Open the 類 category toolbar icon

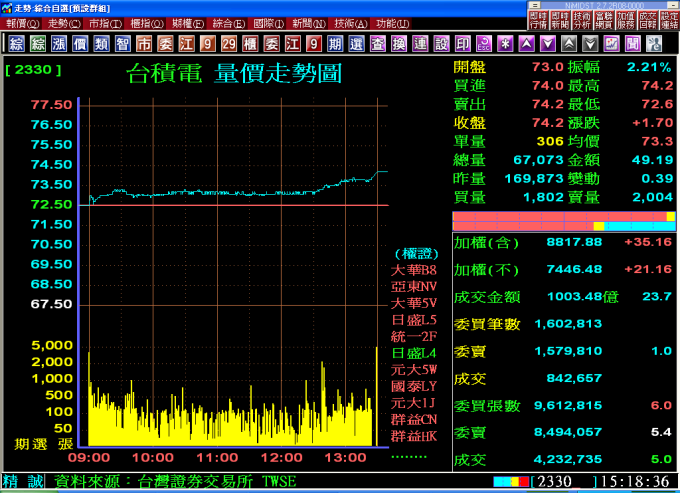[101, 43]
